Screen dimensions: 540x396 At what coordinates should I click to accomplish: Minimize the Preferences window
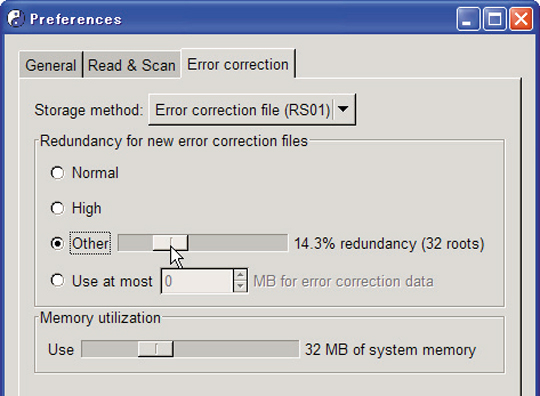(467, 19)
